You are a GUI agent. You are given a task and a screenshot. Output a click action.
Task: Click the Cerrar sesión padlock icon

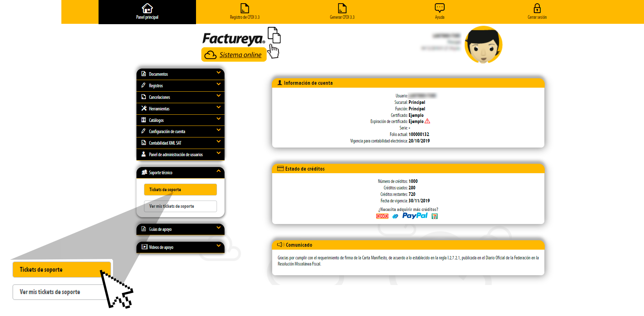(x=537, y=8)
